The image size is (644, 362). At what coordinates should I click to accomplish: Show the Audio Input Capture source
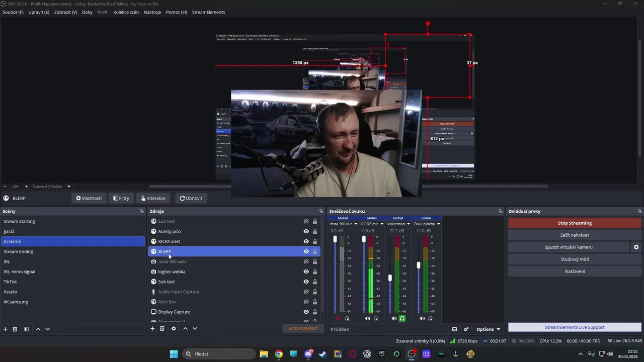[306, 292]
